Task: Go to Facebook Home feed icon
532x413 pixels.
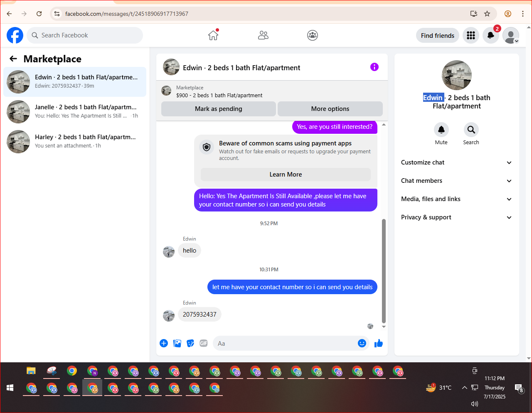Action: (213, 35)
